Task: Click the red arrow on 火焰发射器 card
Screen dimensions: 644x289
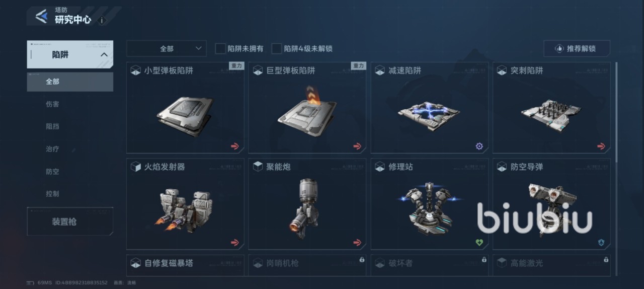Action: [235, 243]
